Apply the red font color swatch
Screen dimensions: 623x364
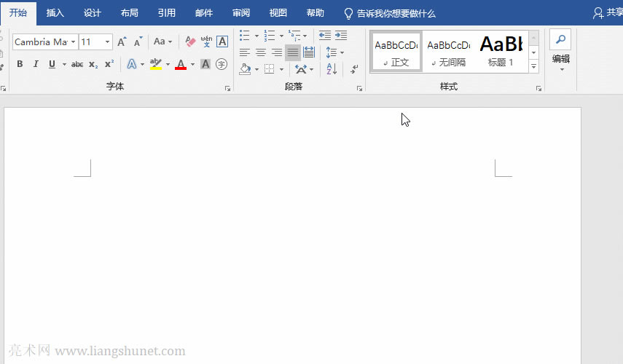click(x=181, y=64)
